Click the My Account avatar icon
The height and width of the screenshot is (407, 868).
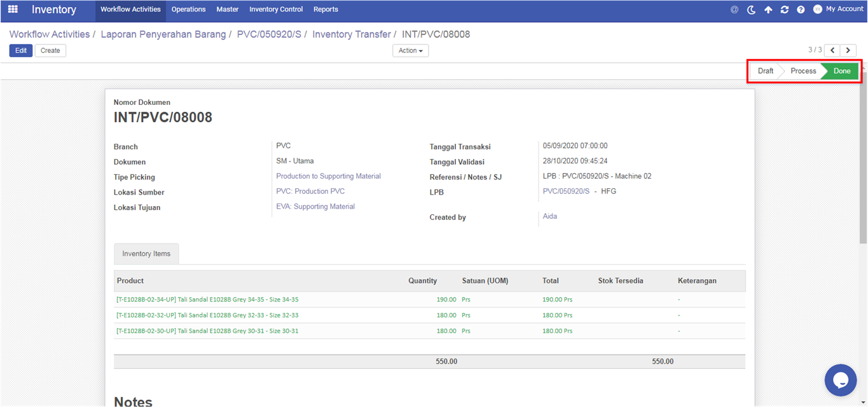pyautogui.click(x=818, y=9)
